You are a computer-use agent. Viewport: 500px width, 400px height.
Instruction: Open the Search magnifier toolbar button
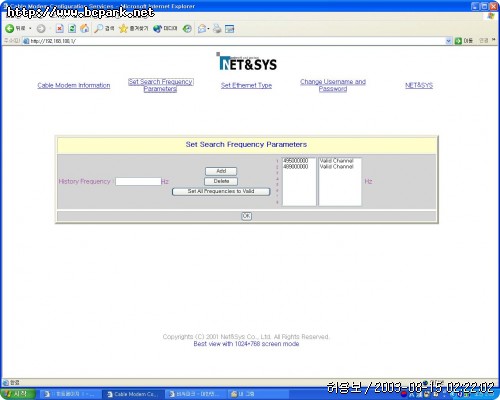(104, 29)
